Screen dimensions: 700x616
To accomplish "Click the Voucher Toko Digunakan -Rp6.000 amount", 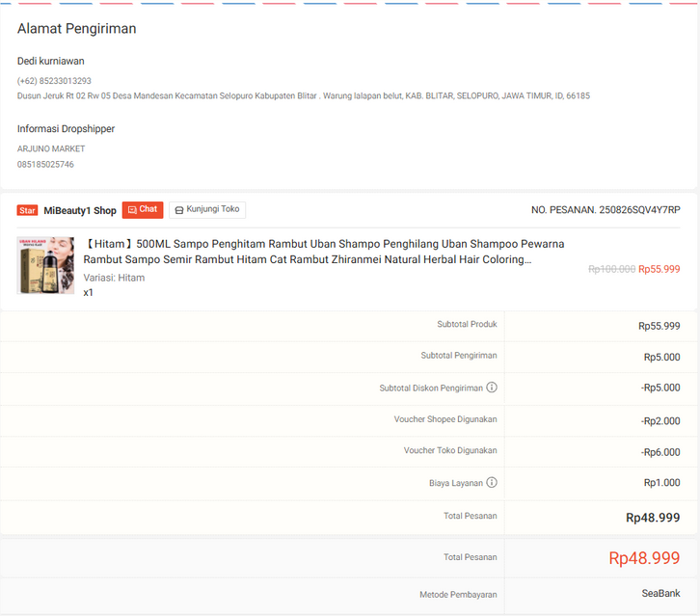I will pos(660,451).
